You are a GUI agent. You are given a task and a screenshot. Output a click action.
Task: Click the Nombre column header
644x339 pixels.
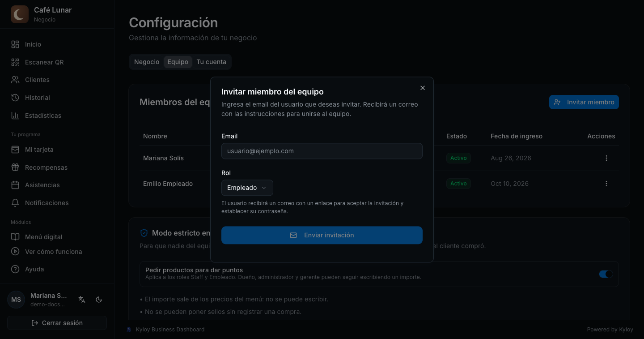155,136
